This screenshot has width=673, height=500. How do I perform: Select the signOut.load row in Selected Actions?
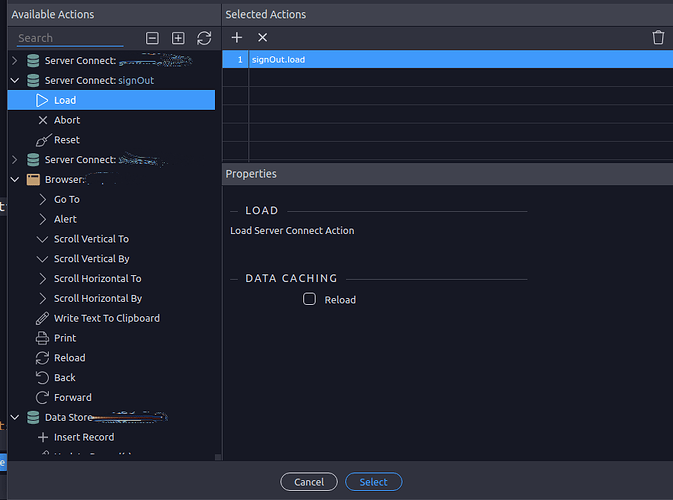point(447,59)
